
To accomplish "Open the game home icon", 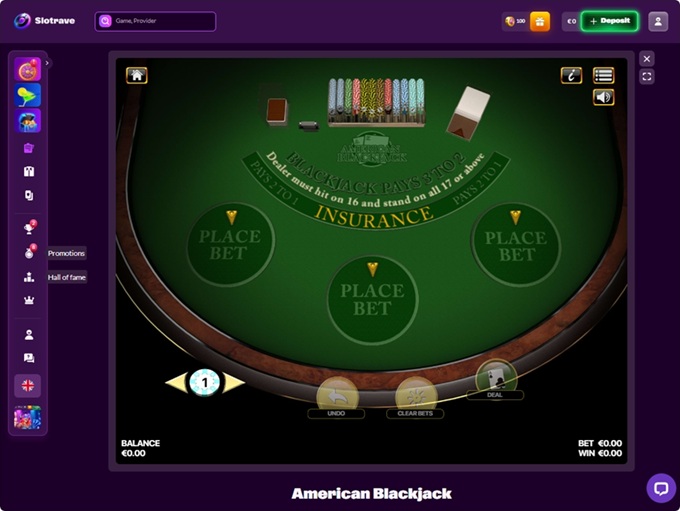I will (137, 75).
